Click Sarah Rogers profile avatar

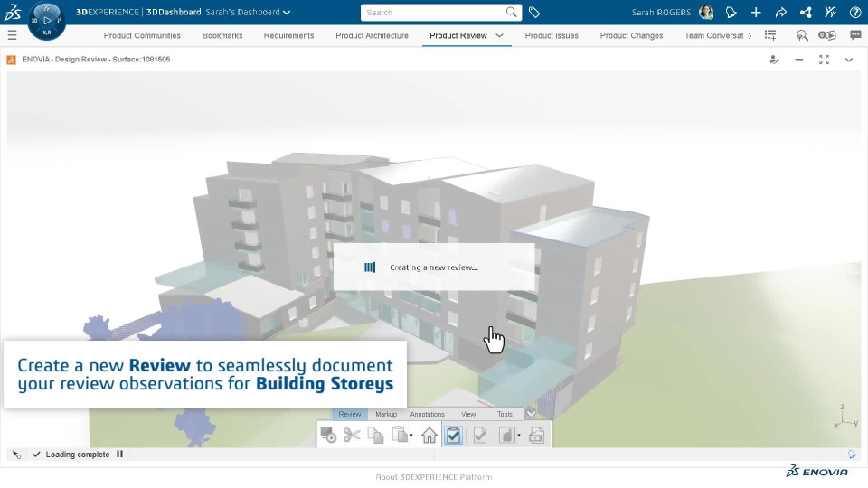click(706, 12)
